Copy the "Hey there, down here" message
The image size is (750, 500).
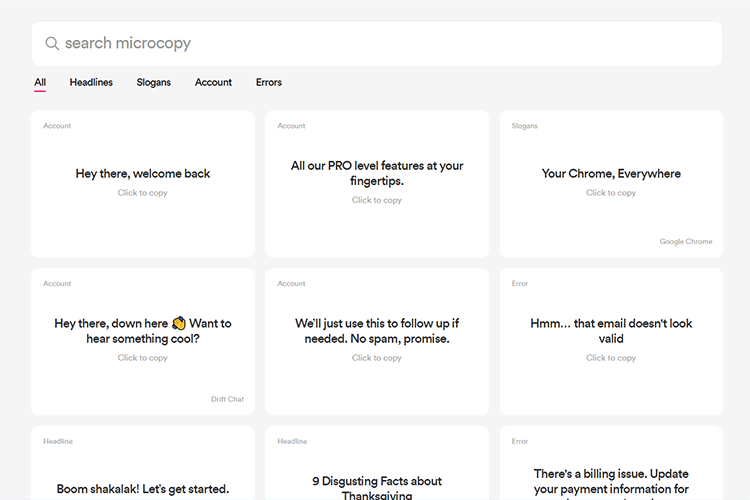(143, 331)
